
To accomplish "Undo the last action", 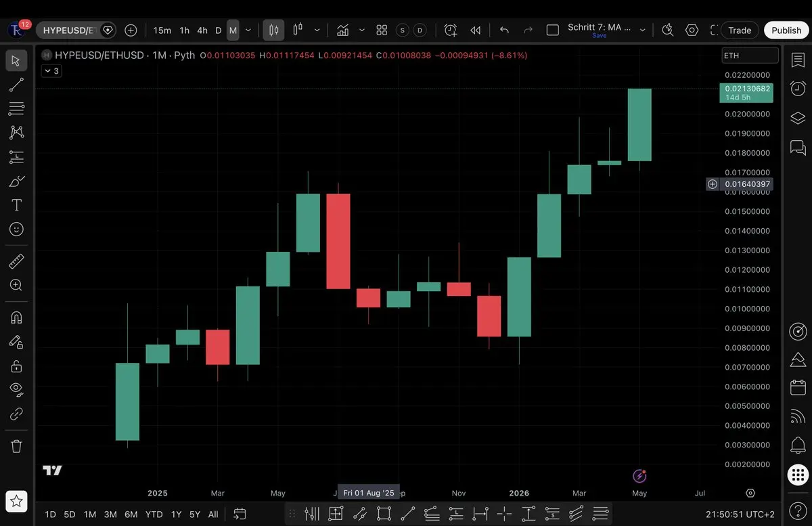I will (504, 30).
